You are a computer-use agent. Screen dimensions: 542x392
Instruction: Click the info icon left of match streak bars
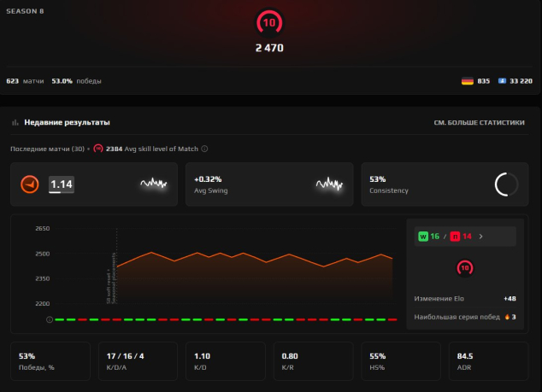pyautogui.click(x=50, y=319)
